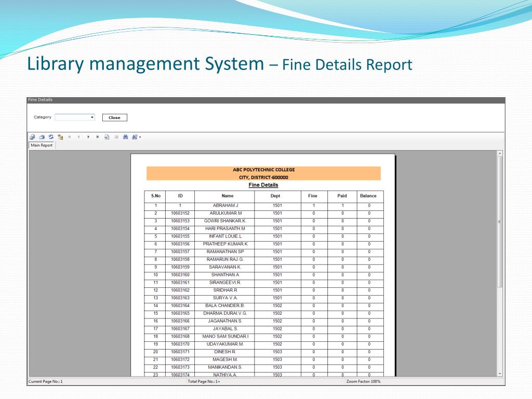Open the Zoom icon dropdown arrow
532x399 pixels.
[140, 137]
